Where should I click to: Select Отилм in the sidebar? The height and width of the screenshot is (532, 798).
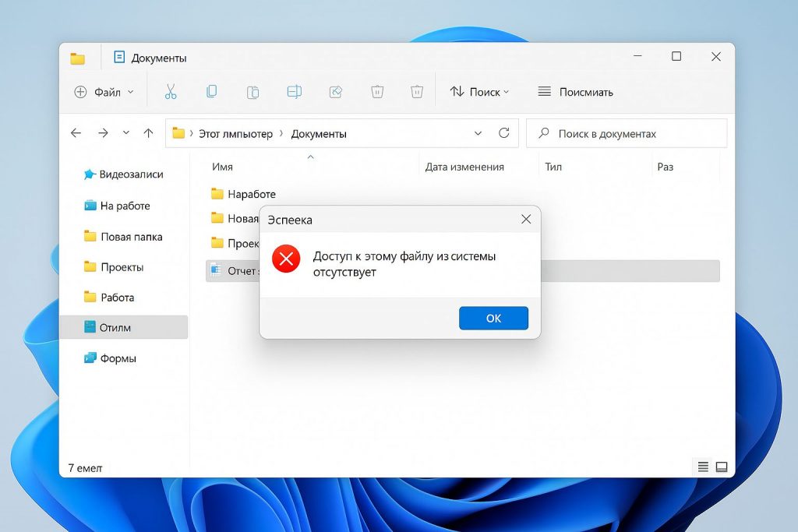click(x=124, y=328)
